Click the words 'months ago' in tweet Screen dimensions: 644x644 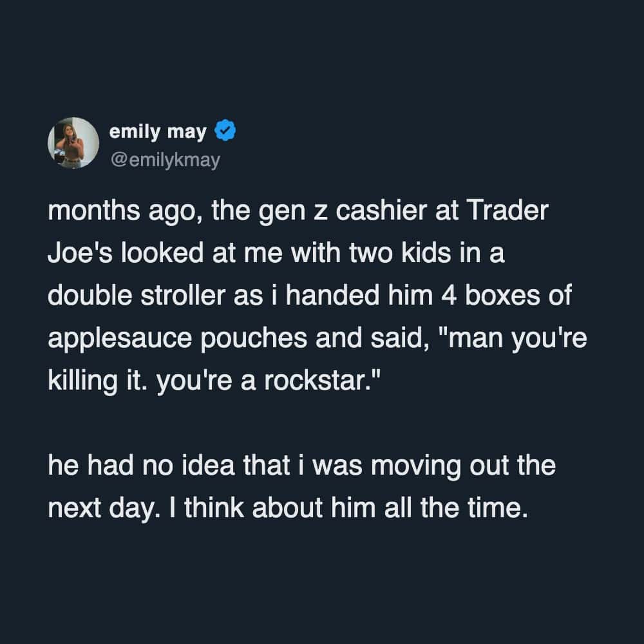(118, 213)
